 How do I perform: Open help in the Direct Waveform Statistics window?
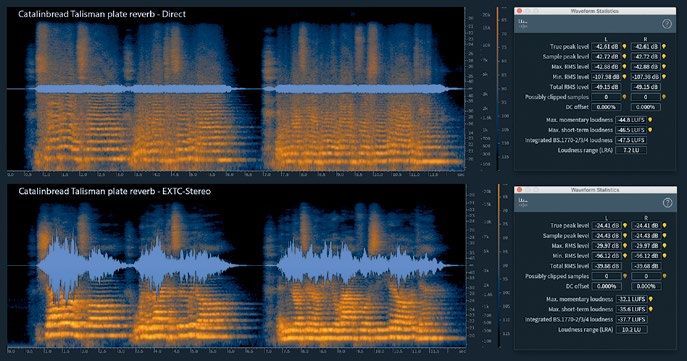coord(666,24)
